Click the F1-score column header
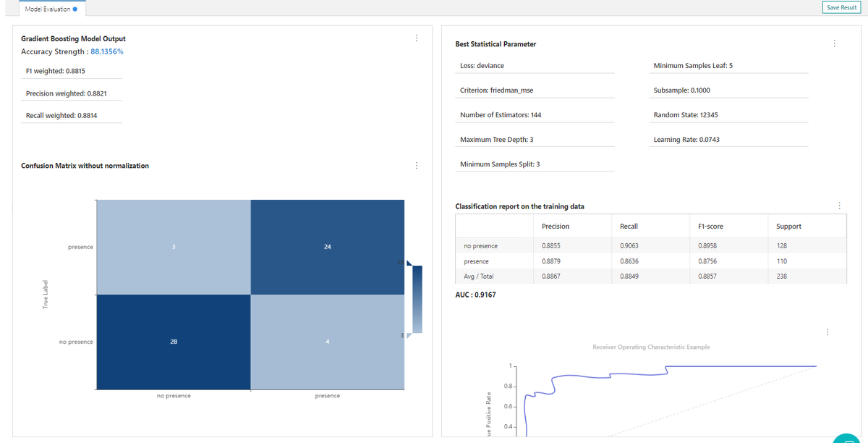 coord(710,227)
